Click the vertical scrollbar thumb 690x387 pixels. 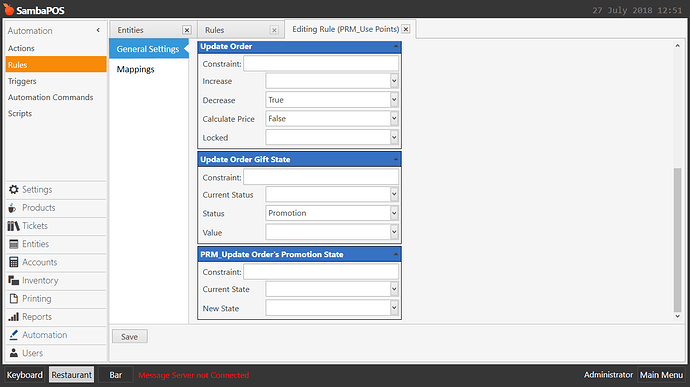pyautogui.click(x=677, y=240)
